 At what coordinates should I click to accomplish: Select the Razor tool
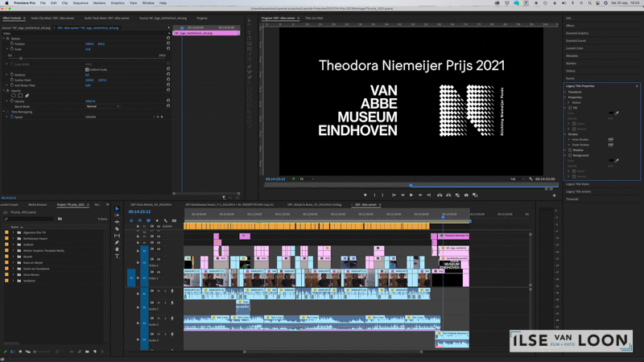point(117,229)
